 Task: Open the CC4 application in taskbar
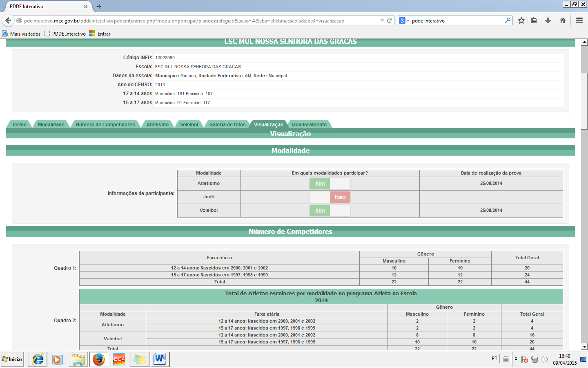(119, 359)
